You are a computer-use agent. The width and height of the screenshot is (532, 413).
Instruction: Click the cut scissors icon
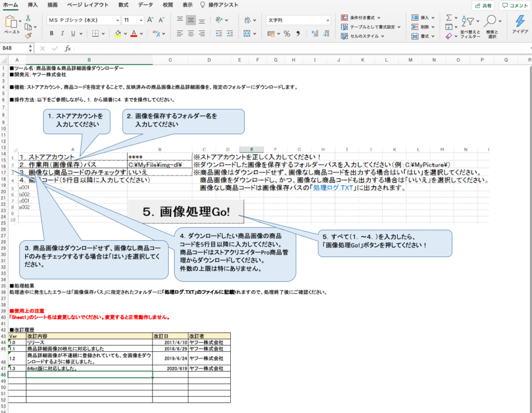click(28, 18)
